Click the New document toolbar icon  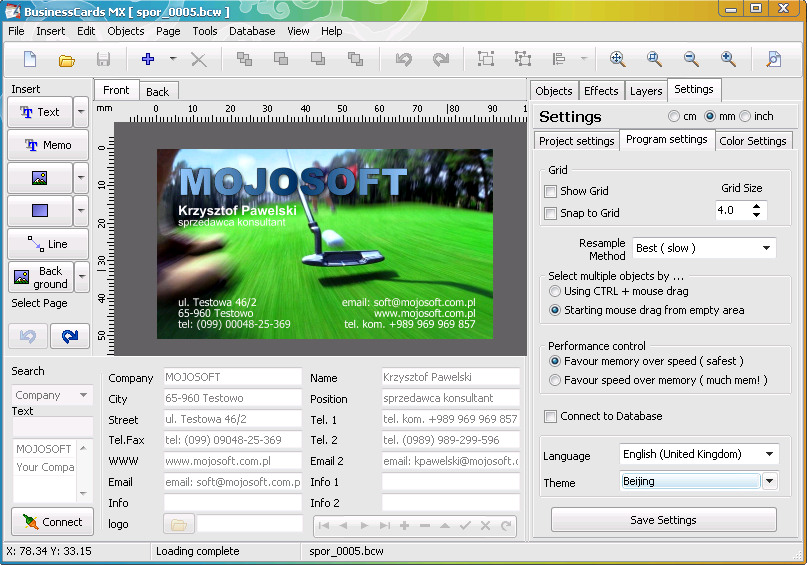(30, 59)
